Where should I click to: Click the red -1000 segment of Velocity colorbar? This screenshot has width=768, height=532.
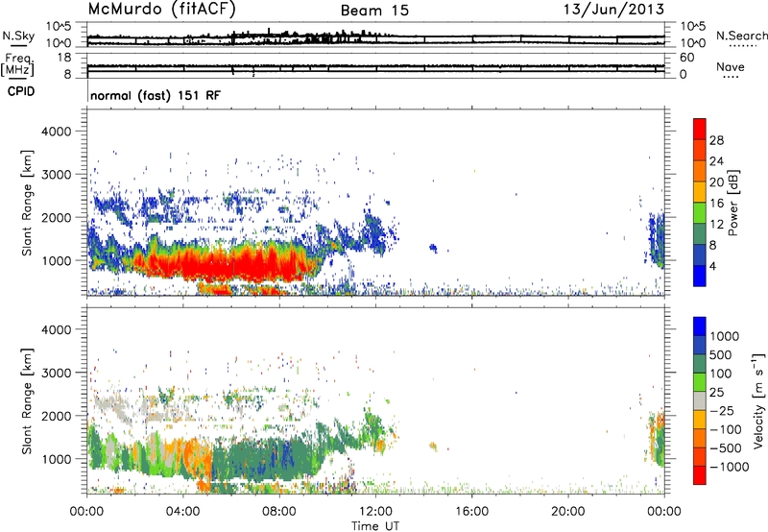[x=700, y=475]
